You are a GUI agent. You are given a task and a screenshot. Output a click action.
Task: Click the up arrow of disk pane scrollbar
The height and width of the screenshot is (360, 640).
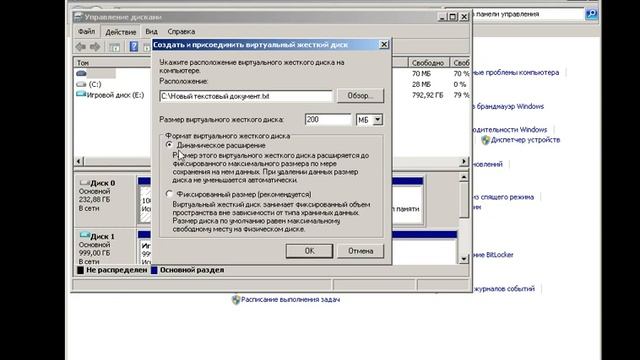(464, 177)
